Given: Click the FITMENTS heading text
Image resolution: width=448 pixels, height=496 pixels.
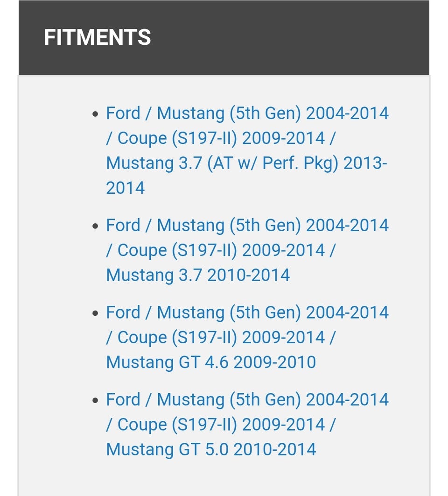Looking at the screenshot, I should click(x=97, y=37).
